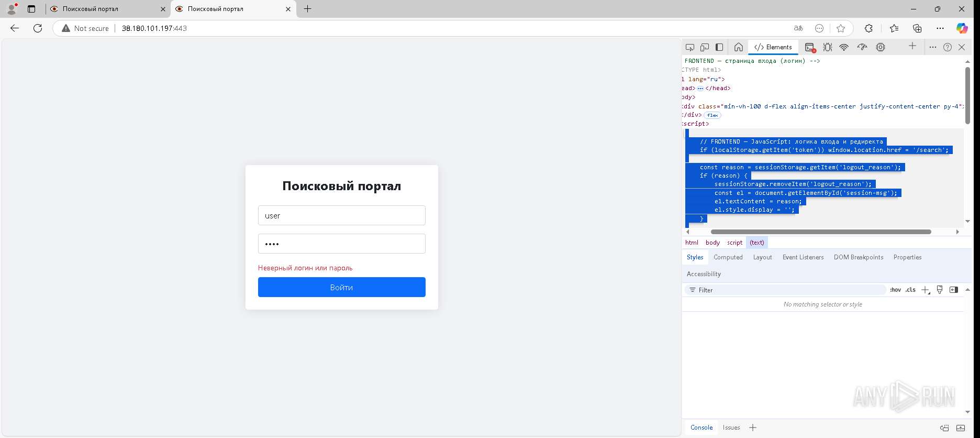The height and width of the screenshot is (438, 980).
Task: Toggle the .cls element classes panel
Action: (x=910, y=290)
